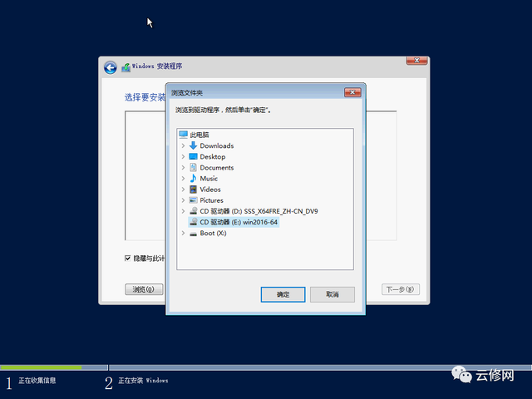
Task: Click the 下一步(N) button in Setup window
Action: 401,289
